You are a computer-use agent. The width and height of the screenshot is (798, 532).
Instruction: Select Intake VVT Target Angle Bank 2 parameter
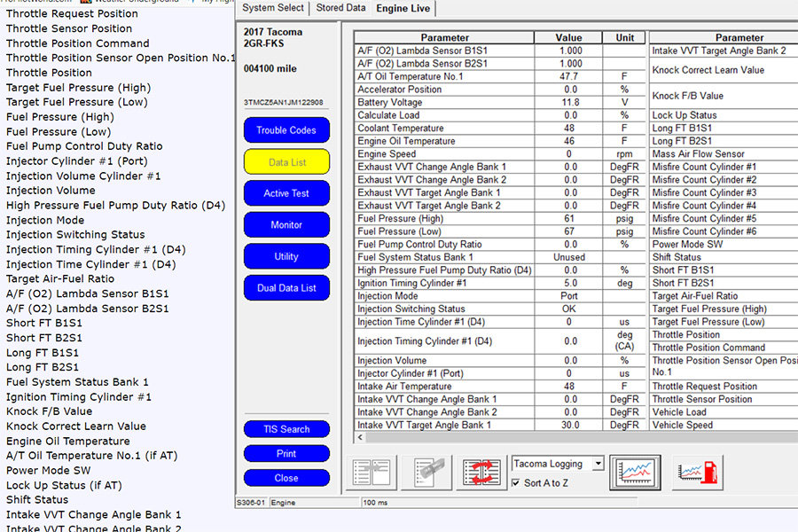[718, 51]
